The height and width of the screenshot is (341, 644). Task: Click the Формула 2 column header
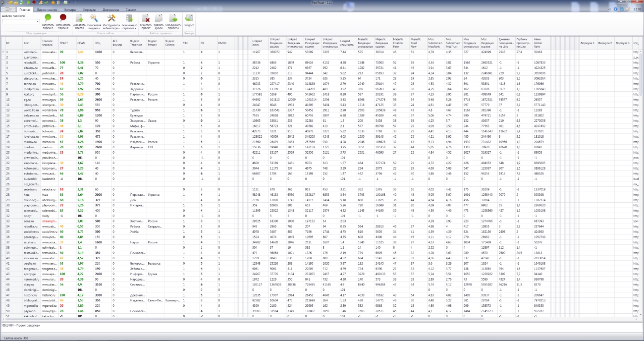tap(606, 43)
